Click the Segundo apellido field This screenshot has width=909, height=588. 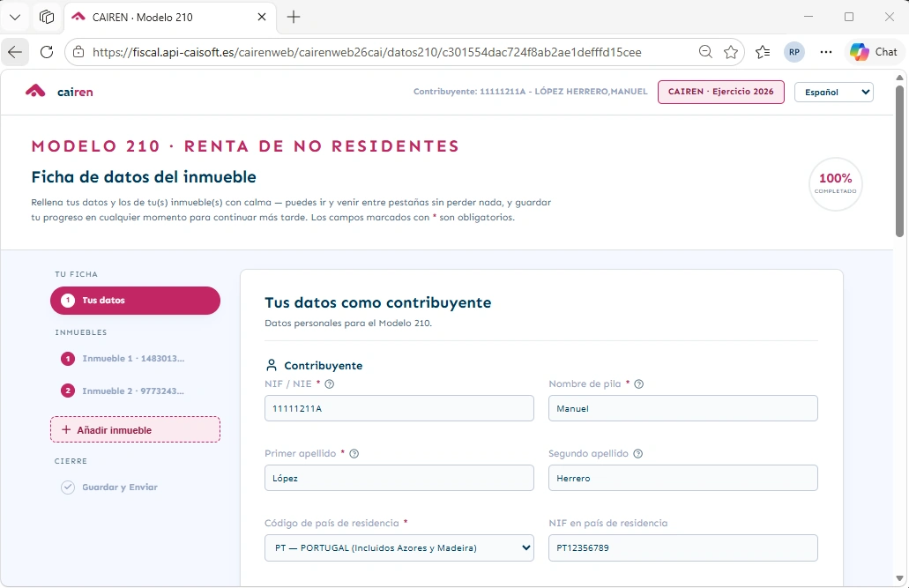click(x=683, y=478)
